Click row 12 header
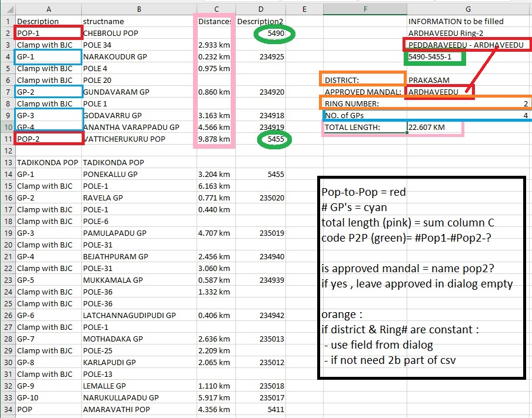 click(8, 151)
